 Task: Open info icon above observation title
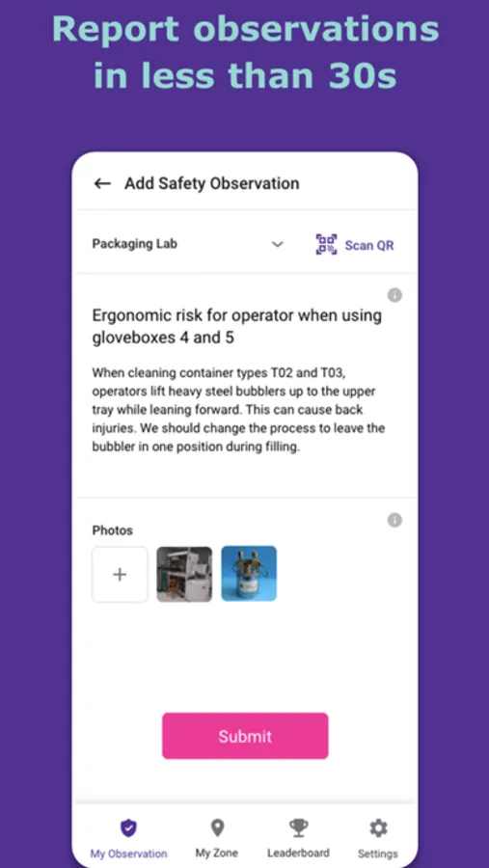(394, 295)
